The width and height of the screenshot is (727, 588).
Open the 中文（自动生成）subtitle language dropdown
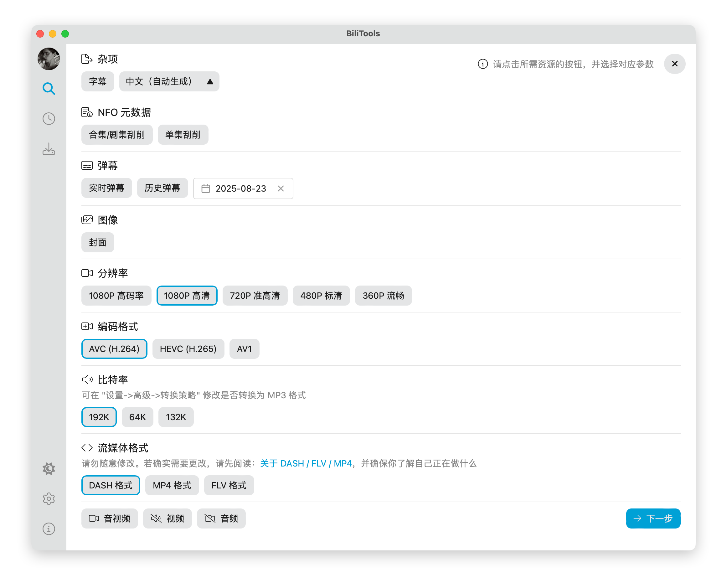tap(169, 82)
